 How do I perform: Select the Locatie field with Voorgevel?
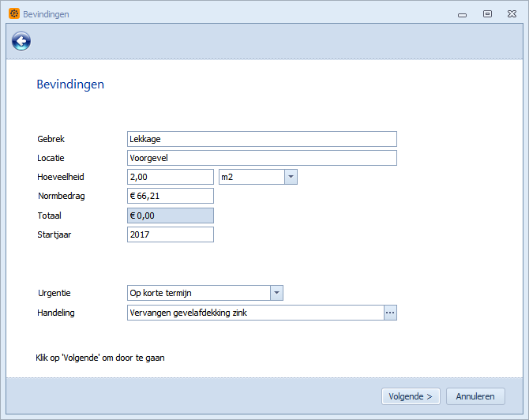pos(261,158)
